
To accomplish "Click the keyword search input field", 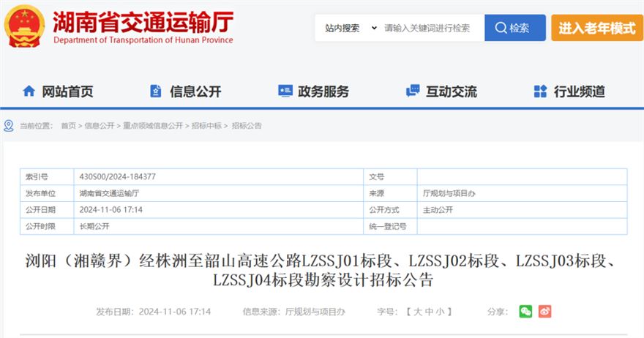I will pos(430,28).
